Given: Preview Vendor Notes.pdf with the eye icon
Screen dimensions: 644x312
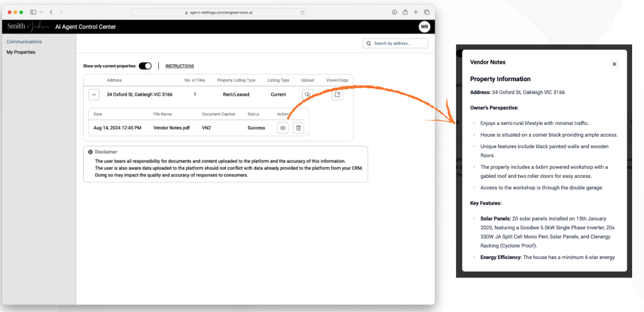Looking at the screenshot, I should (x=283, y=128).
